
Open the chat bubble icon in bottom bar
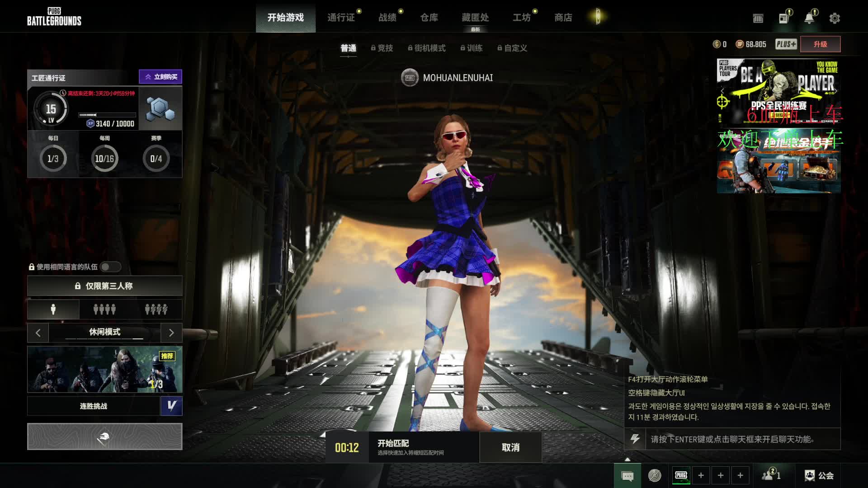coord(627,475)
